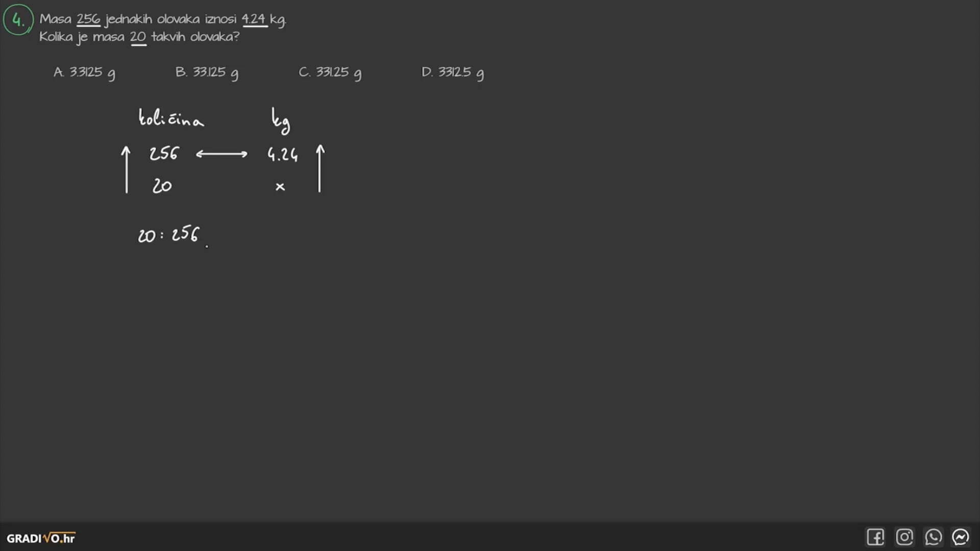This screenshot has height=551, width=980.
Task: Click the circled question number 4
Action: point(18,20)
